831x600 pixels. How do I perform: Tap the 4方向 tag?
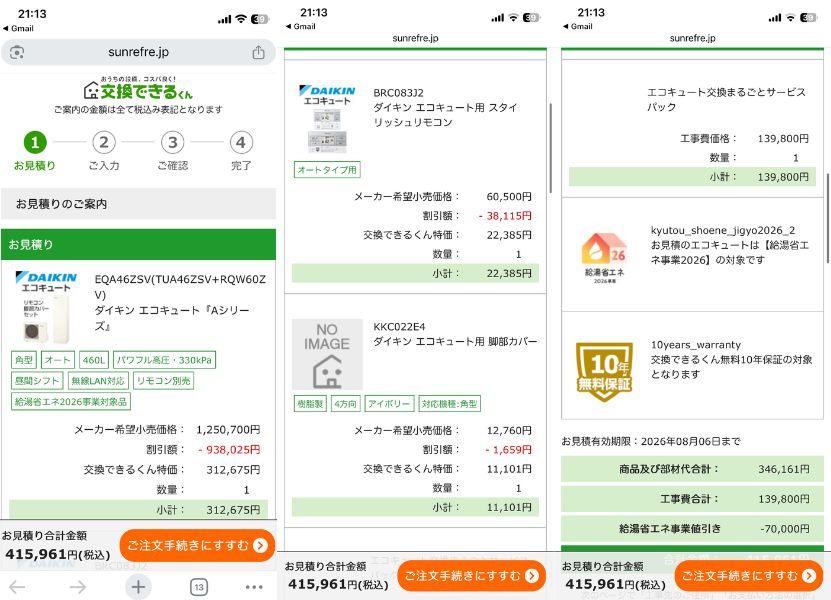coord(346,404)
